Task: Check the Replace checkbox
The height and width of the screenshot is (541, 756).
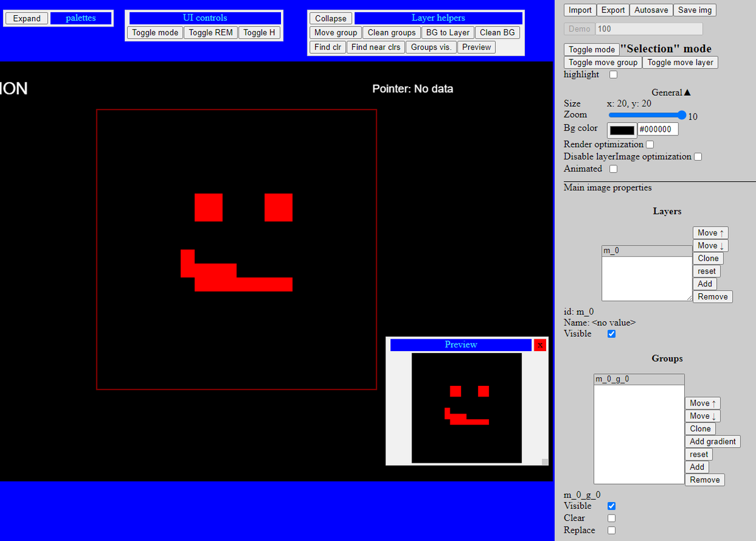Action: 611,530
